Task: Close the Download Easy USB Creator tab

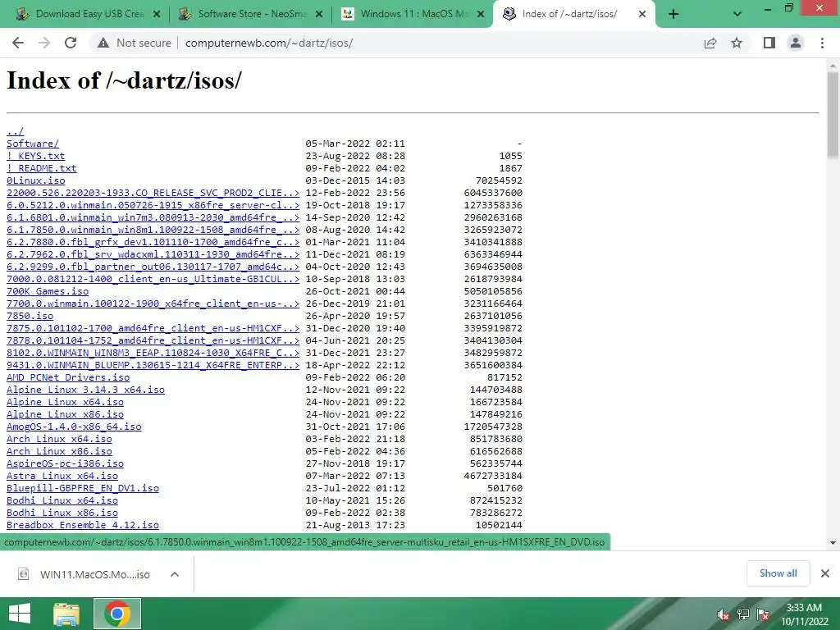Action: (157, 15)
